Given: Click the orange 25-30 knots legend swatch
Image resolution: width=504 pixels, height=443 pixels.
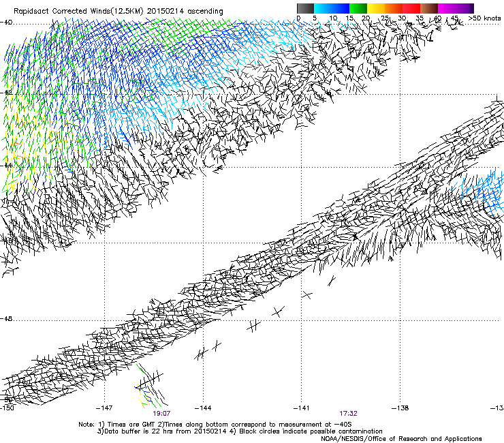Looking at the screenshot, I should (x=394, y=8).
